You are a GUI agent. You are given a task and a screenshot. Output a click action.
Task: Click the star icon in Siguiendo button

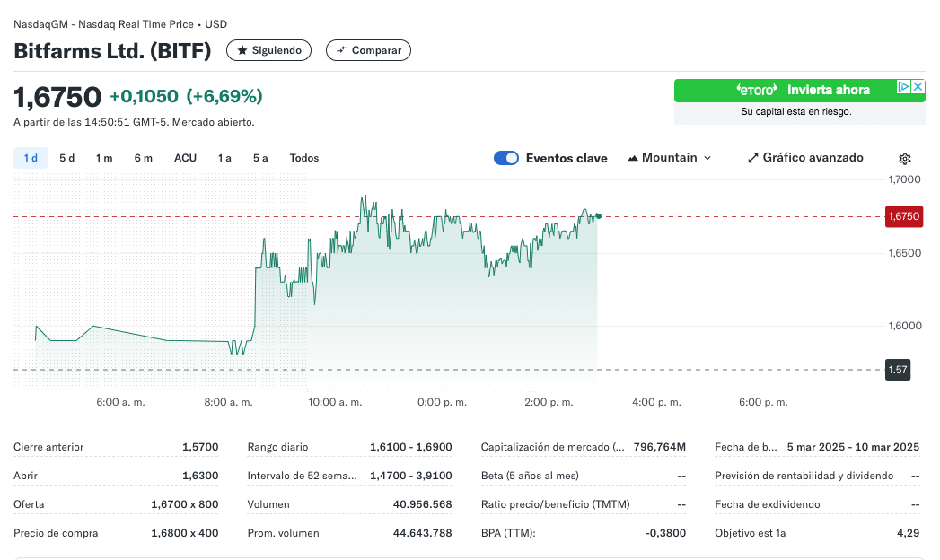(242, 50)
